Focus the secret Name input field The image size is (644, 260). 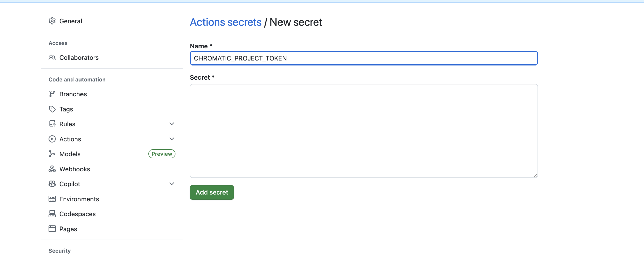coord(364,58)
